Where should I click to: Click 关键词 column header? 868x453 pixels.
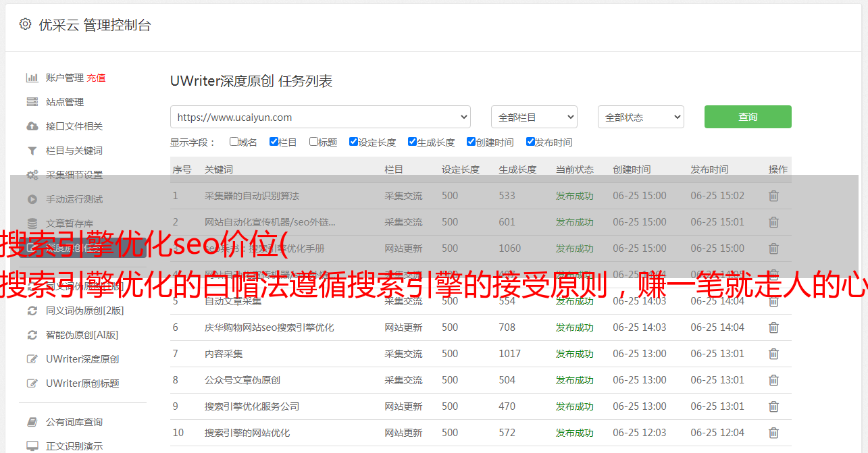(x=219, y=169)
